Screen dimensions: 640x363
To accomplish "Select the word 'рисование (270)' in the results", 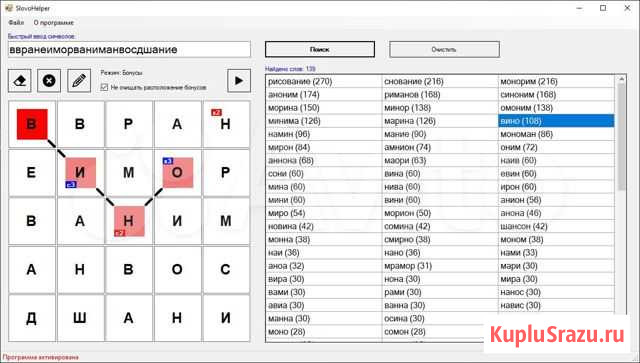I will (300, 81).
